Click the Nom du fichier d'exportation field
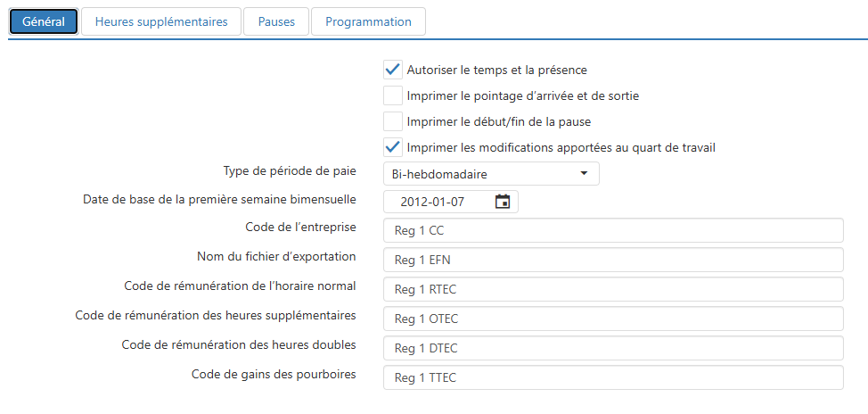This screenshot has width=868, height=414. [613, 260]
